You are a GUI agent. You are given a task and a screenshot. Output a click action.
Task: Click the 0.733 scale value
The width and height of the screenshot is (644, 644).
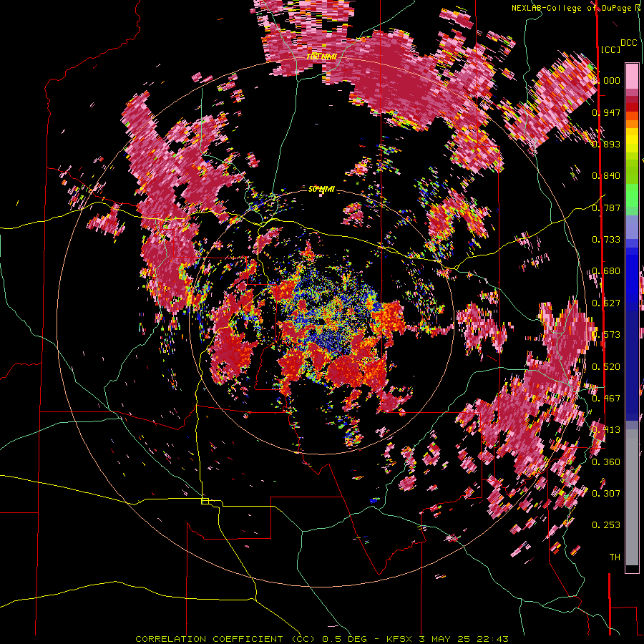606,240
